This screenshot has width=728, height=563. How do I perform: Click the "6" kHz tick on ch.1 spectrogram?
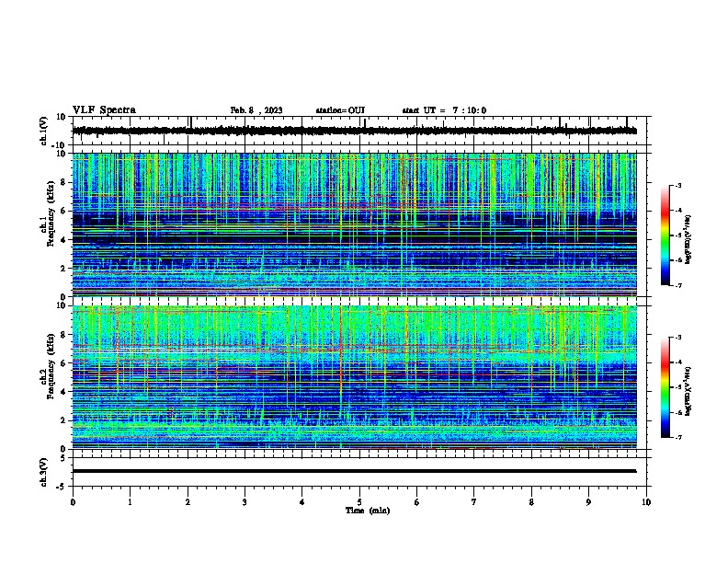pos(63,211)
